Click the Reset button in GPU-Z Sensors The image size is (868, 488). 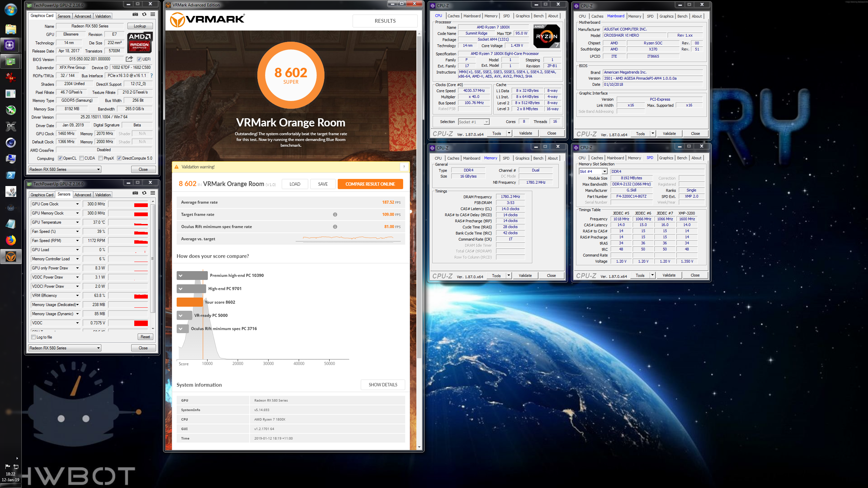click(x=145, y=337)
